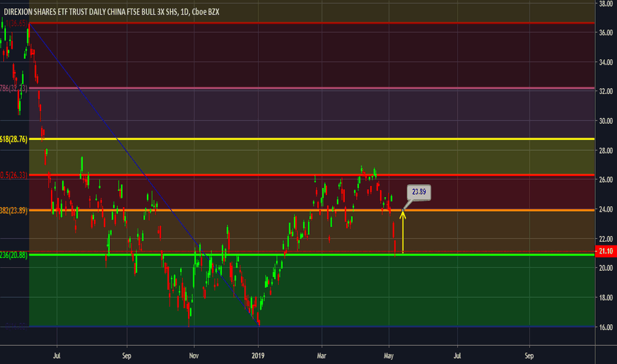Select the 786(32.23) Fibonacci level label
Image resolution: width=617 pixels, height=364 pixels.
click(14, 88)
